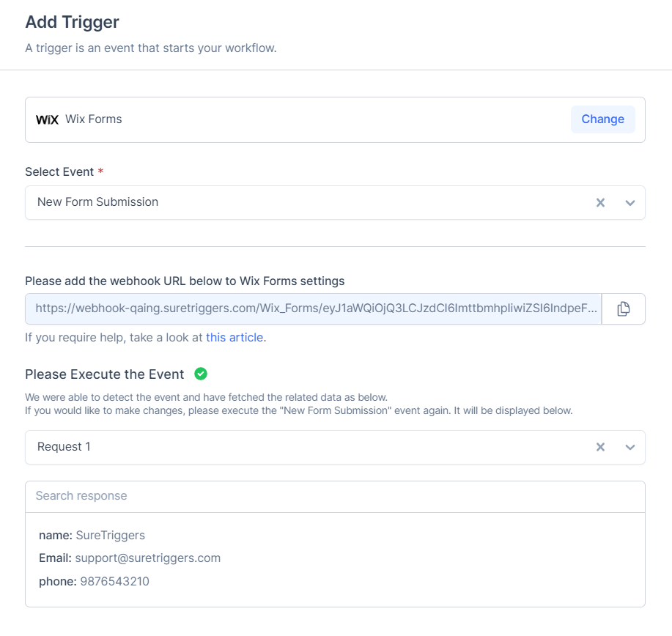Expand the Select Event dropdown chevron

629,202
